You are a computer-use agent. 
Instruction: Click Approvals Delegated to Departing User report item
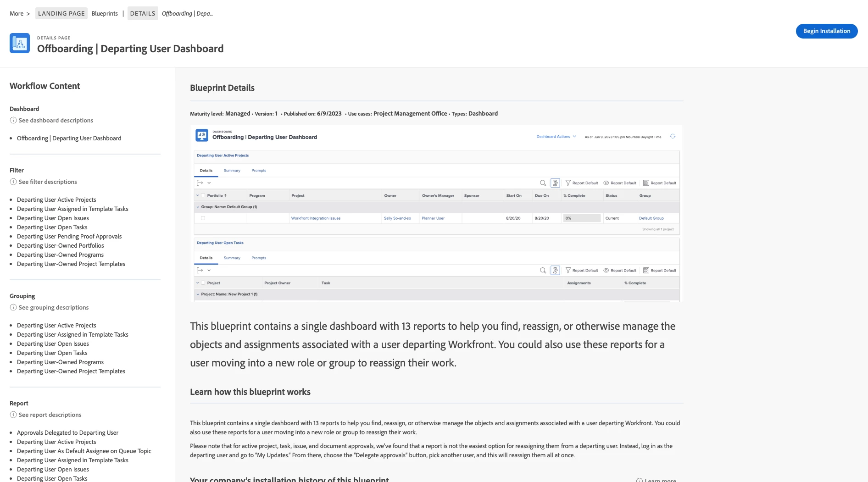pyautogui.click(x=68, y=432)
